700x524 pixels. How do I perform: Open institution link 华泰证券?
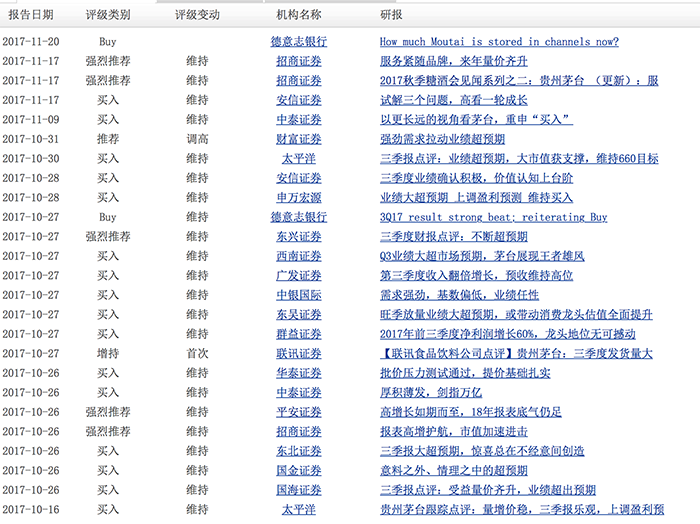click(299, 373)
